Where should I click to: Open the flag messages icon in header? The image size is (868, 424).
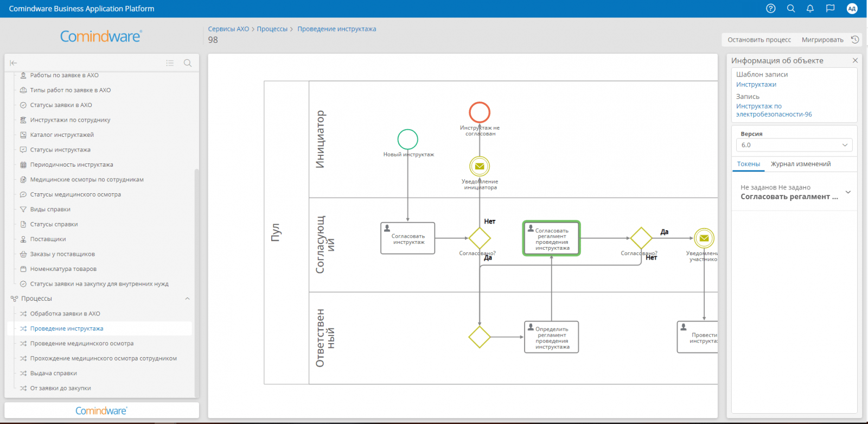[x=830, y=9]
